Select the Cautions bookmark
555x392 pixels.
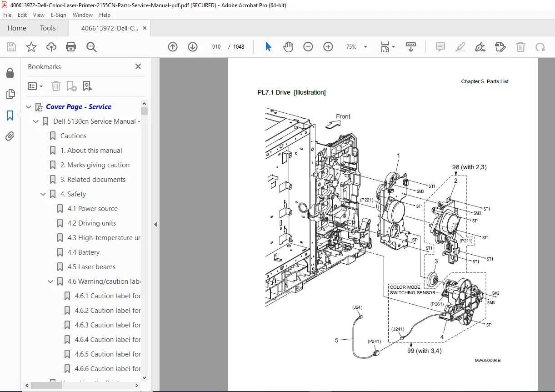pyautogui.click(x=73, y=136)
